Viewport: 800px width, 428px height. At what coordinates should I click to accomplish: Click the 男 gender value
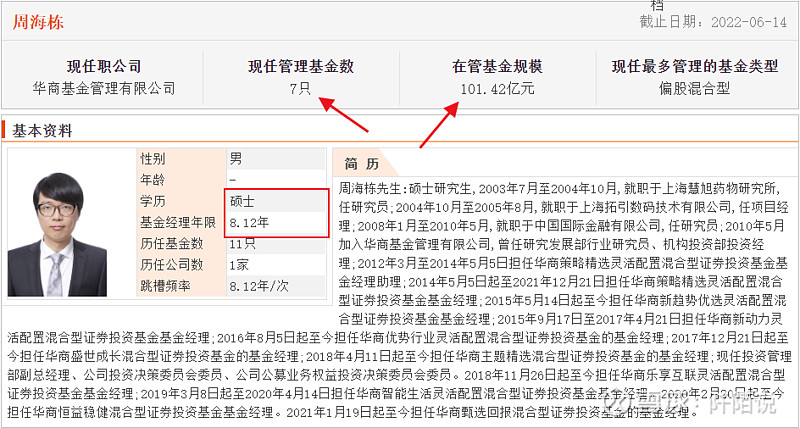(x=236, y=159)
